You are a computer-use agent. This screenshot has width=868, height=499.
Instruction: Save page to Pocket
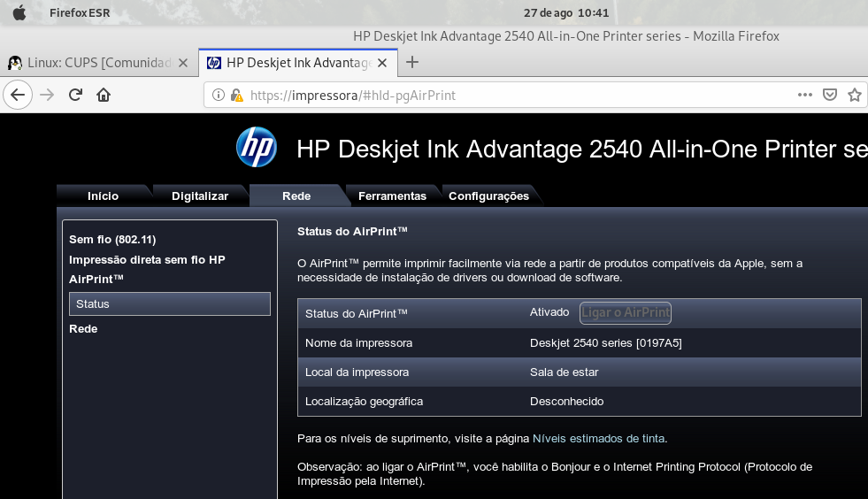(829, 96)
